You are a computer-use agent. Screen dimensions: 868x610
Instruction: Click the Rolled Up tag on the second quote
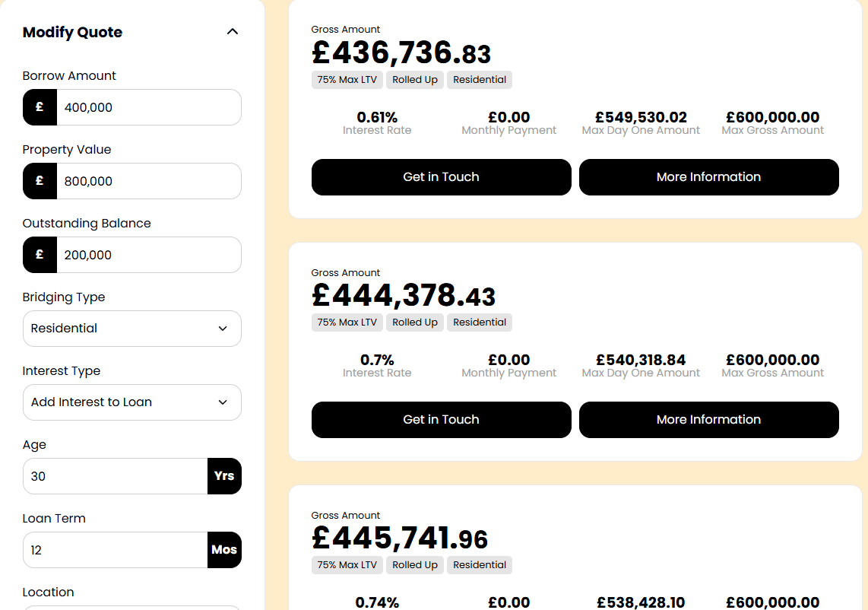pos(414,322)
